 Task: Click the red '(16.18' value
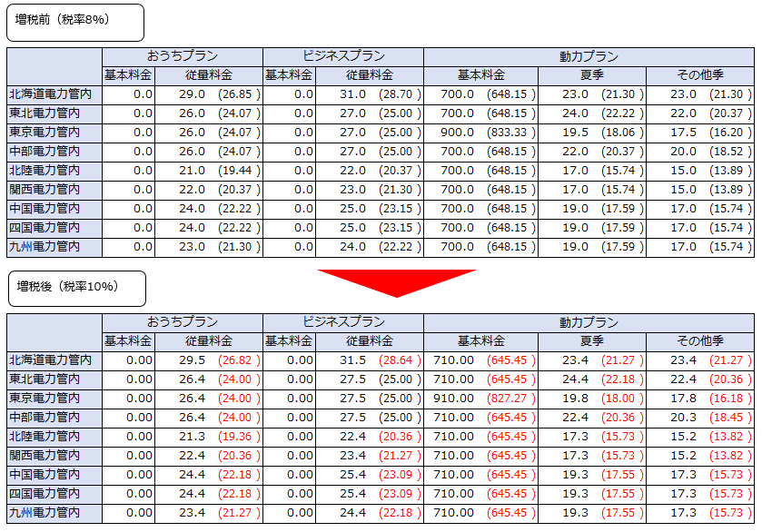727,399
